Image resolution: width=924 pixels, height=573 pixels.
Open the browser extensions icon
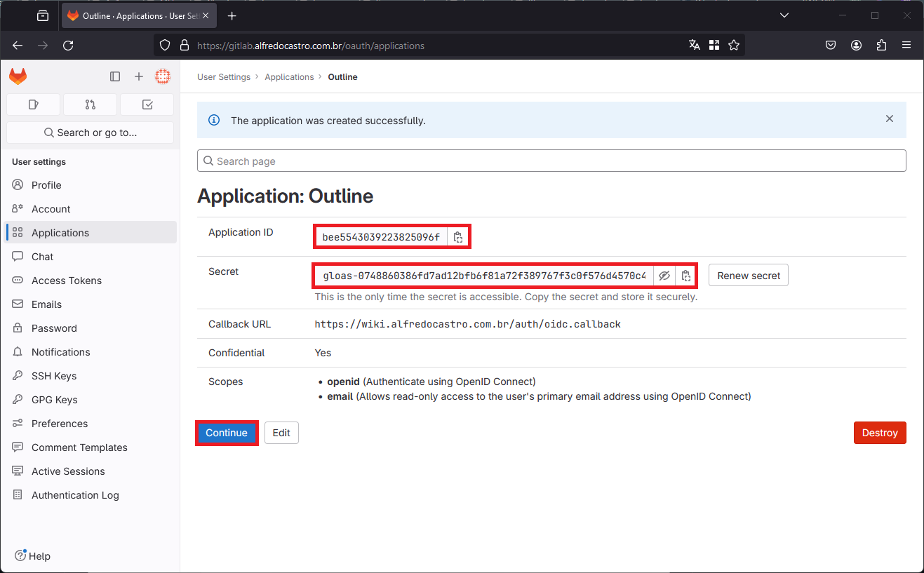[881, 45]
